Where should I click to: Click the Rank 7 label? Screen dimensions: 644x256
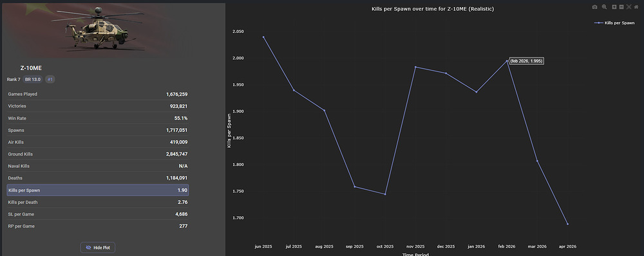(x=14, y=80)
